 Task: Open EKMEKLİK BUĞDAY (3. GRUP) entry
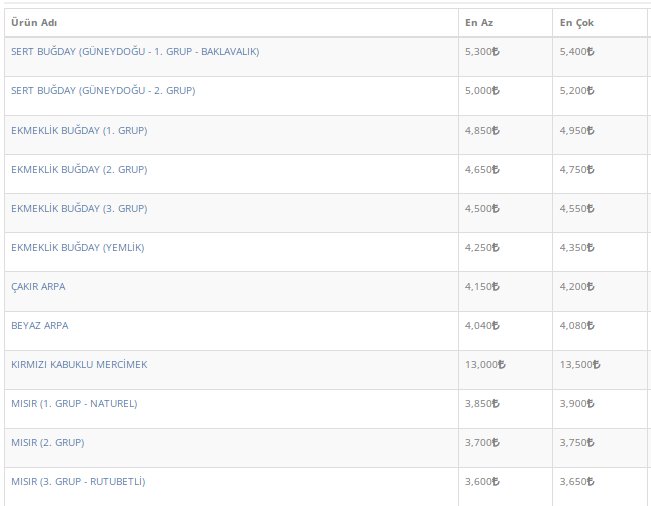pyautogui.click(x=79, y=209)
